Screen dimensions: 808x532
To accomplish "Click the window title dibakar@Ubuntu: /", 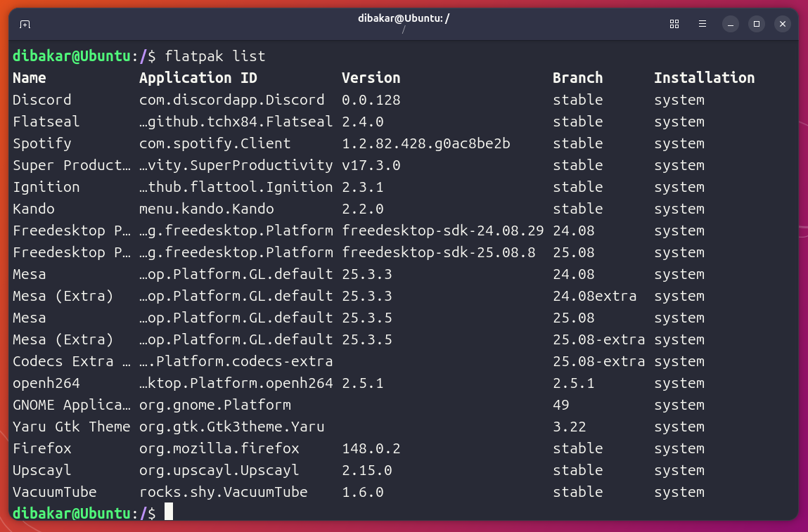I will point(404,18).
